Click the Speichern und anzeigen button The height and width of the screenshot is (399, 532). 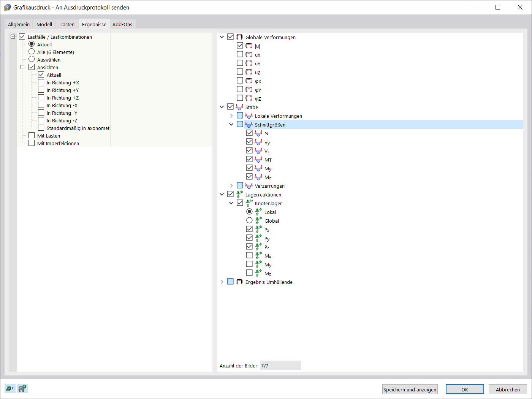tap(410, 389)
